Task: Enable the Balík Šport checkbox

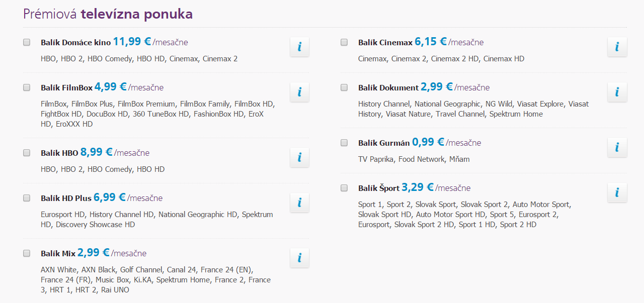Action: pos(344,188)
